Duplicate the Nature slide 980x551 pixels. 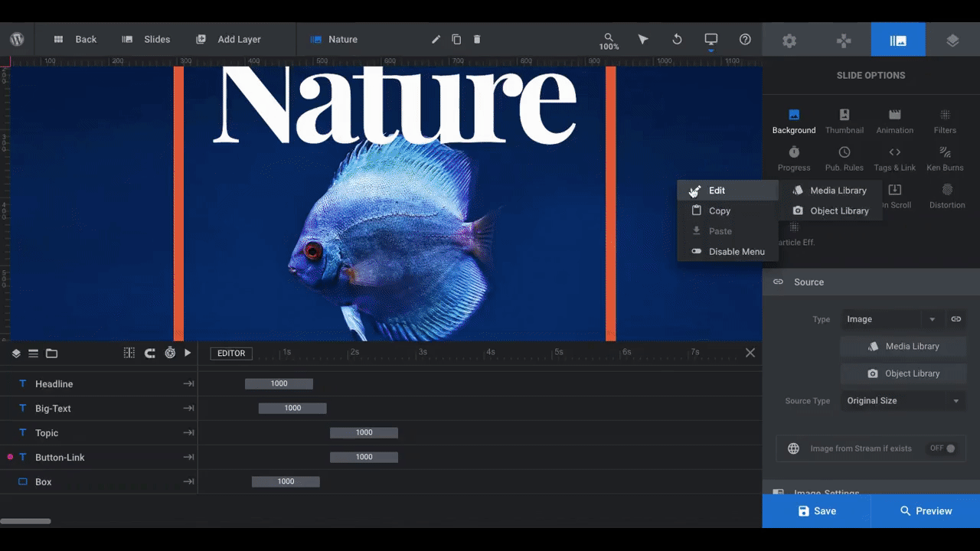point(456,39)
